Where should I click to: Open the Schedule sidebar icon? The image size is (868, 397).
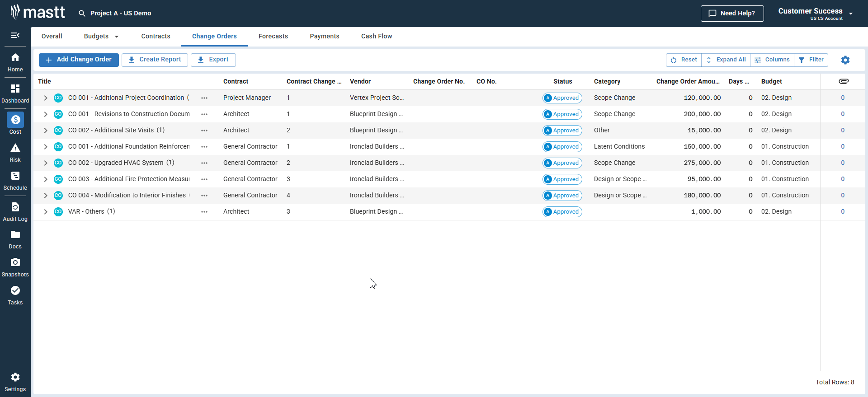(x=15, y=181)
